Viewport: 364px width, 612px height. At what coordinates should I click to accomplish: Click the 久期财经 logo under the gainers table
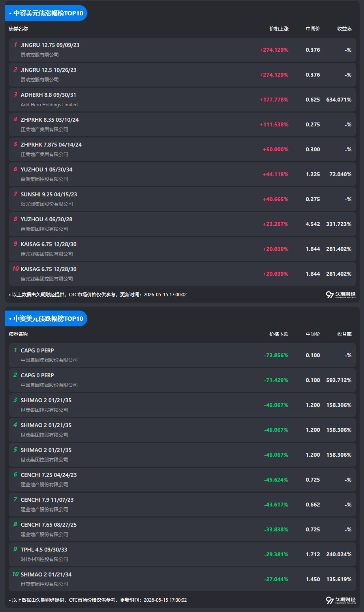point(341,295)
